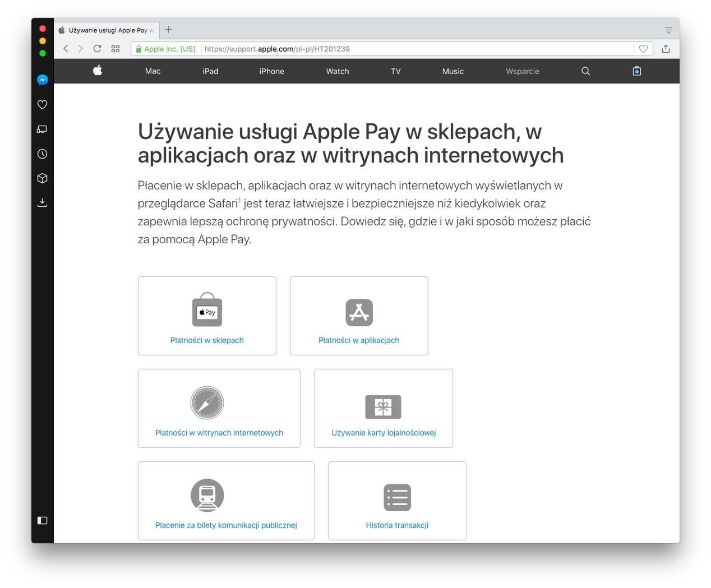Open Mac in the navigation bar
This screenshot has height=588, width=711.
click(153, 71)
